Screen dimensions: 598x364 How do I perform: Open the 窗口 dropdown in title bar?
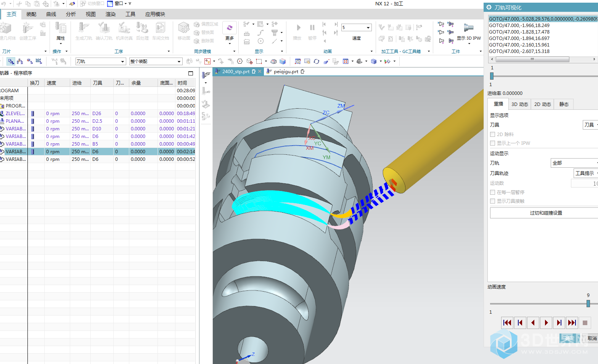pos(119,3)
